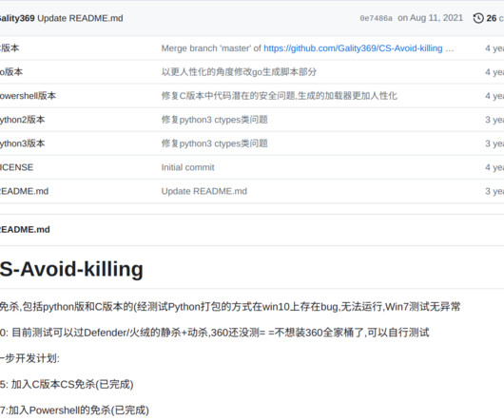Screen dimensions: 504x420
Task: Open the go版本 folder
Action: tap(11, 72)
